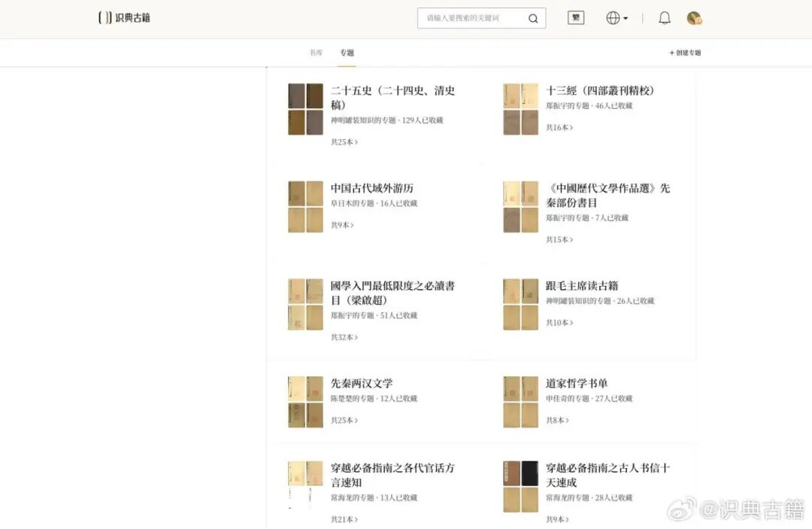The width and height of the screenshot is (812, 529).
Task: Switch to the 专题 tab
Action: coord(347,53)
